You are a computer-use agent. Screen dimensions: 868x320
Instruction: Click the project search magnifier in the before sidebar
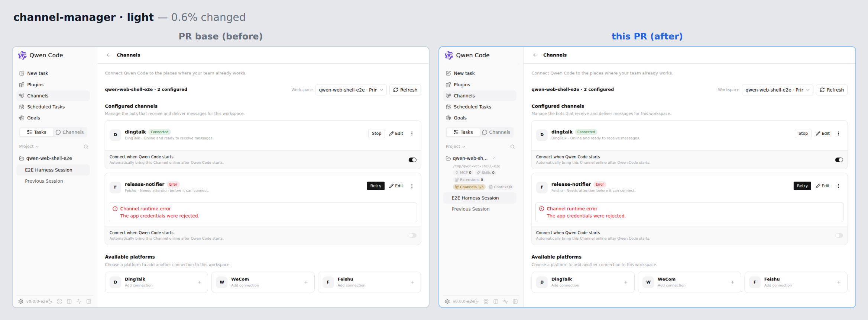point(86,147)
